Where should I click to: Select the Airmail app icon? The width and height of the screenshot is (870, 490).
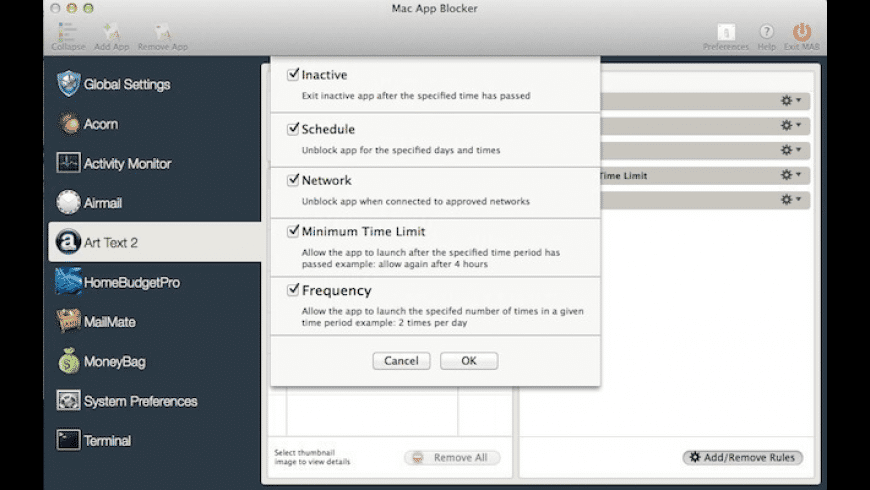68,203
